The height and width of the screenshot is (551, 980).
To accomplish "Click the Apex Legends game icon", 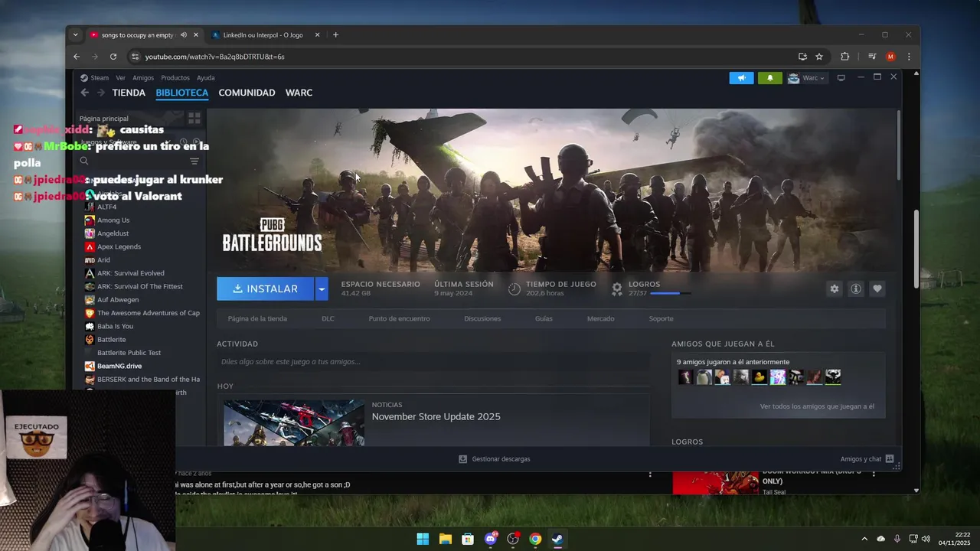I will click(x=90, y=247).
